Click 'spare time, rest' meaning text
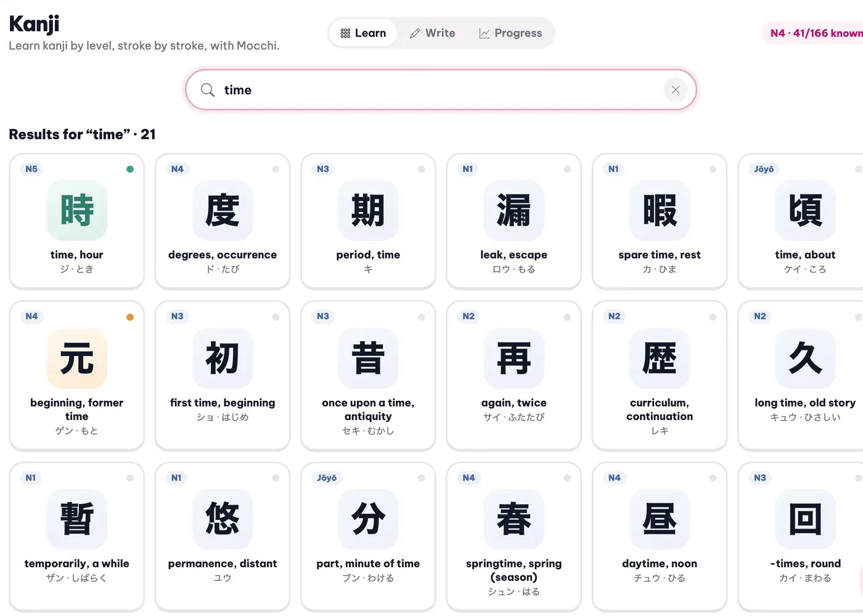Viewport: 863px width, 616px height. (x=660, y=255)
